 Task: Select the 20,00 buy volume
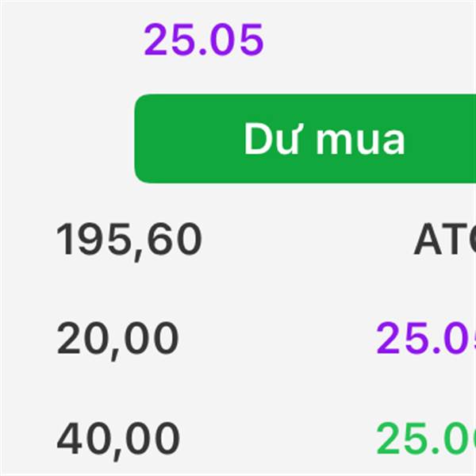coord(117,340)
